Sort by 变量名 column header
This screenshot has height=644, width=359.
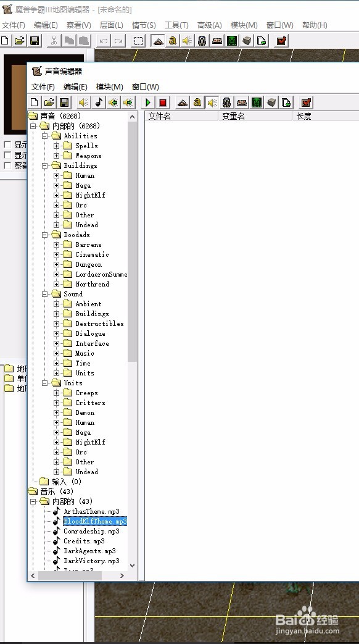pyautogui.click(x=255, y=116)
